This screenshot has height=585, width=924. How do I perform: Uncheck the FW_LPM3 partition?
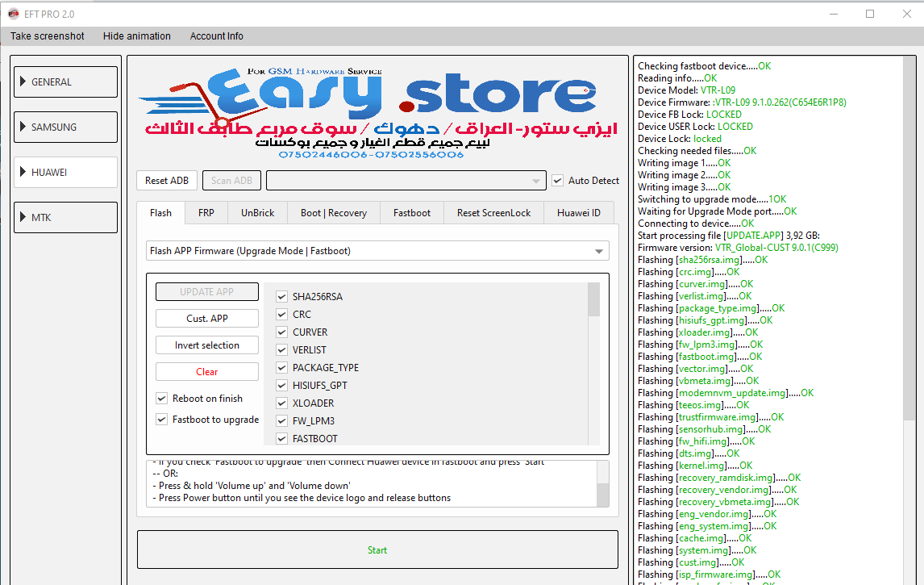click(281, 420)
